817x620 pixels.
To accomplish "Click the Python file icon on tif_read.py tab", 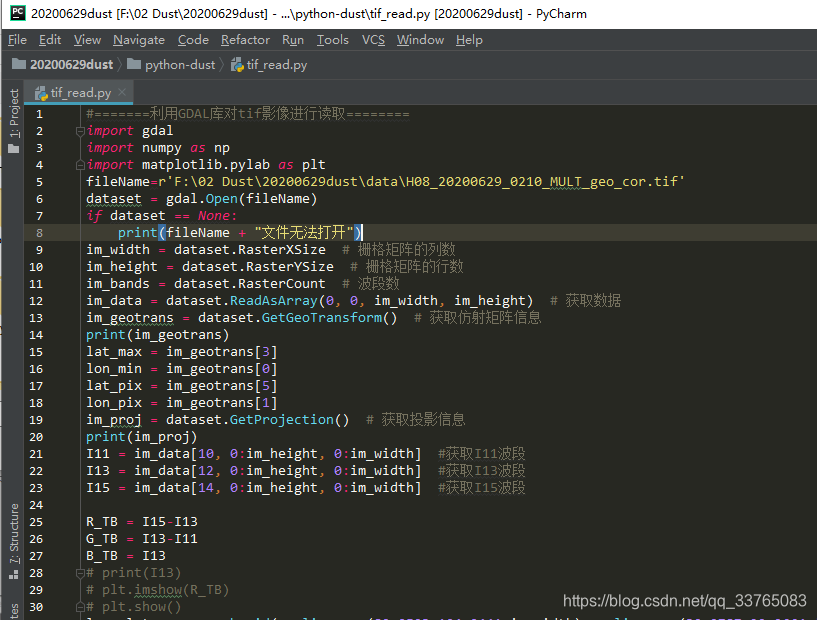I will (40, 94).
